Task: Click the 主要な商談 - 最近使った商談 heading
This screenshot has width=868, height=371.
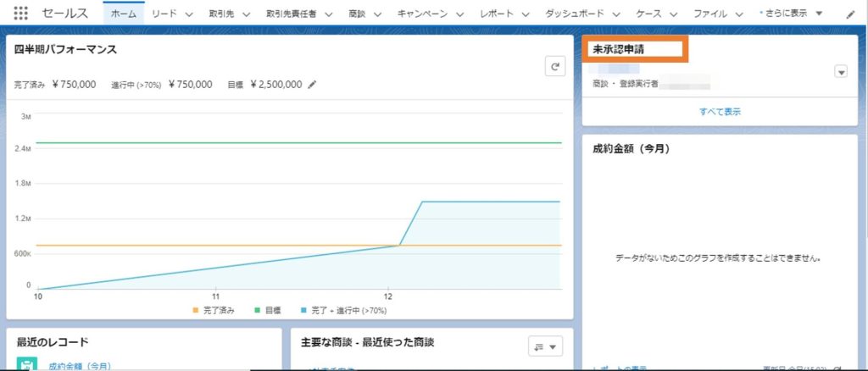Action: [x=368, y=342]
